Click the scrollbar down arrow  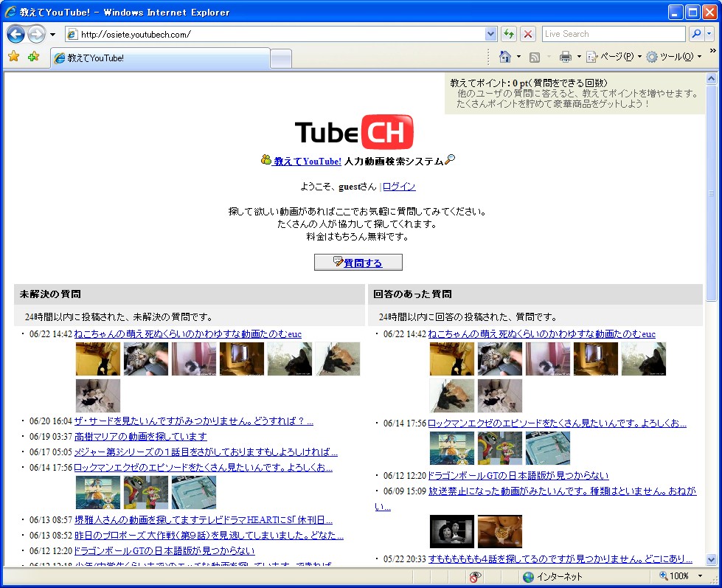[x=712, y=560]
